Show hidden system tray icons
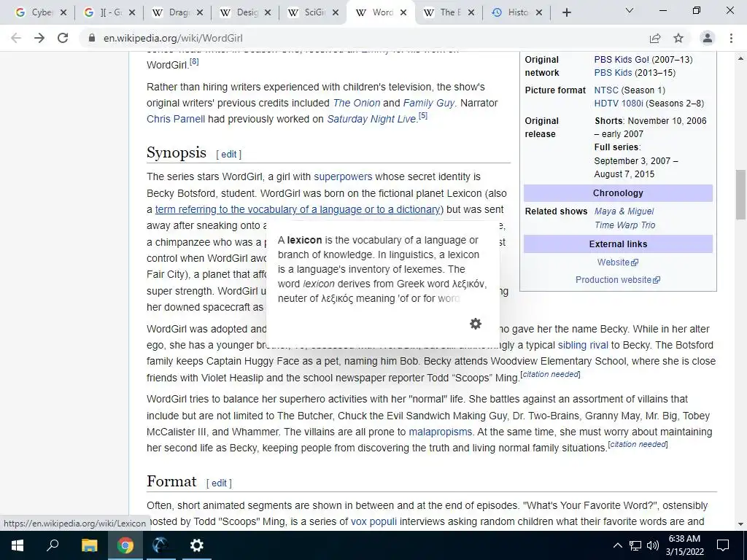Viewport: 747px width, 560px height. point(617,545)
